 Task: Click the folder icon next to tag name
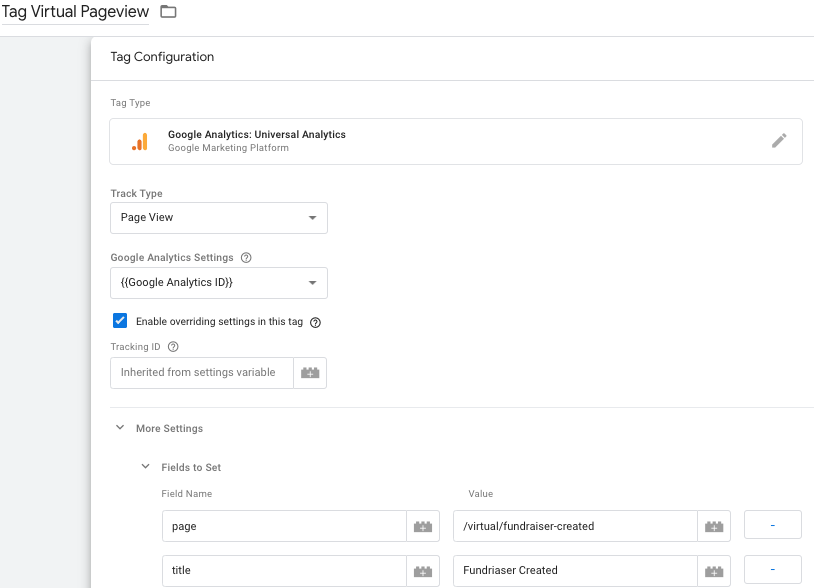point(168,11)
